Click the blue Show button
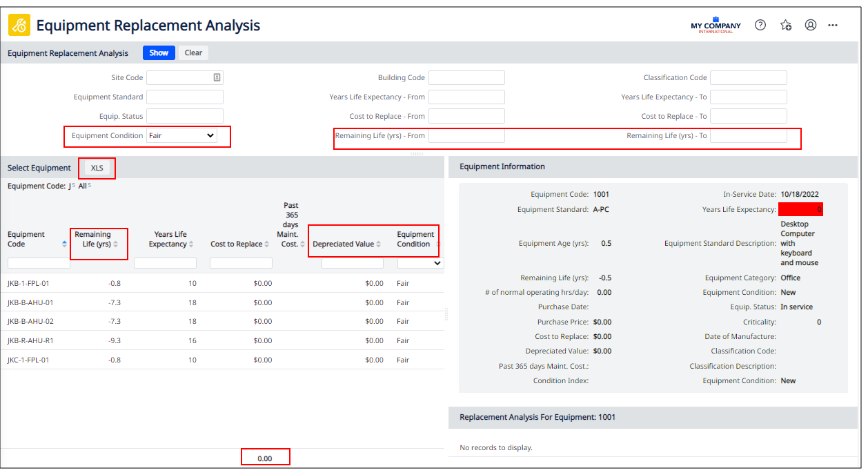Viewport: 868px width, 475px height. [159, 52]
